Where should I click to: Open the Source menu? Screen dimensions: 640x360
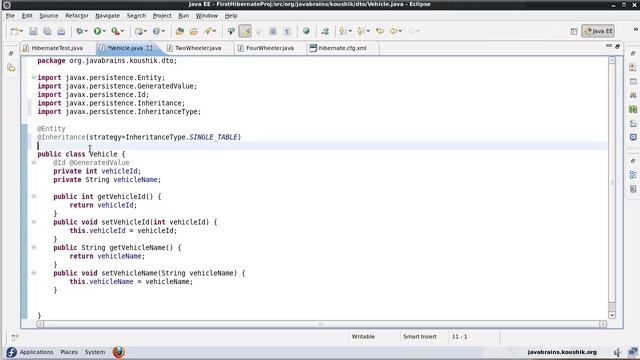click(49, 16)
